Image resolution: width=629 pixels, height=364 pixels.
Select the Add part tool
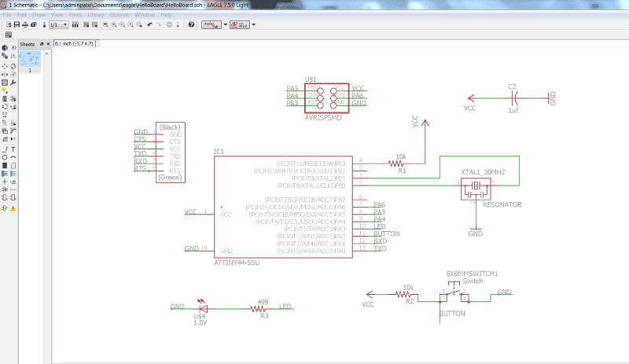coord(13,97)
